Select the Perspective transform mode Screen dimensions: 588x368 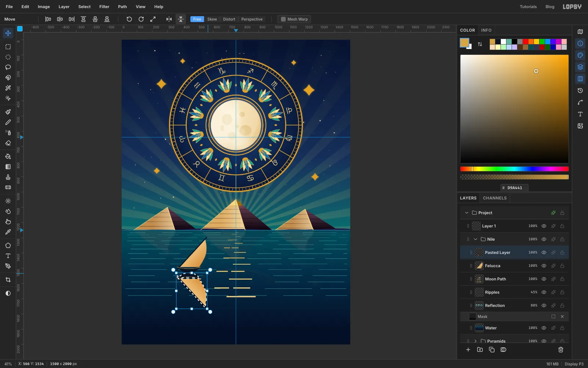click(x=252, y=19)
